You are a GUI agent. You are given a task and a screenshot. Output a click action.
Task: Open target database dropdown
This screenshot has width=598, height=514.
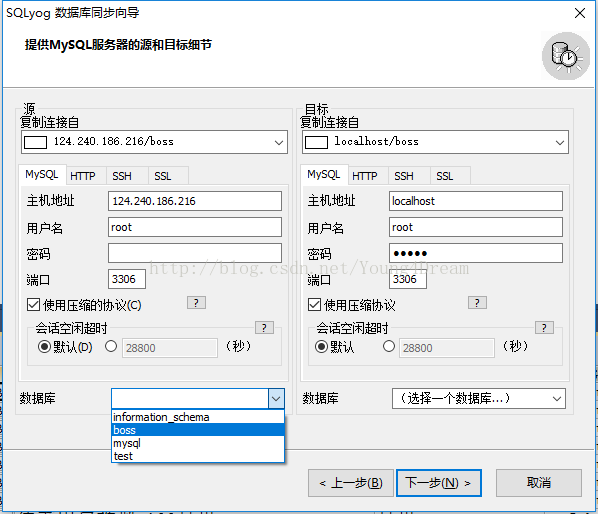(479, 399)
